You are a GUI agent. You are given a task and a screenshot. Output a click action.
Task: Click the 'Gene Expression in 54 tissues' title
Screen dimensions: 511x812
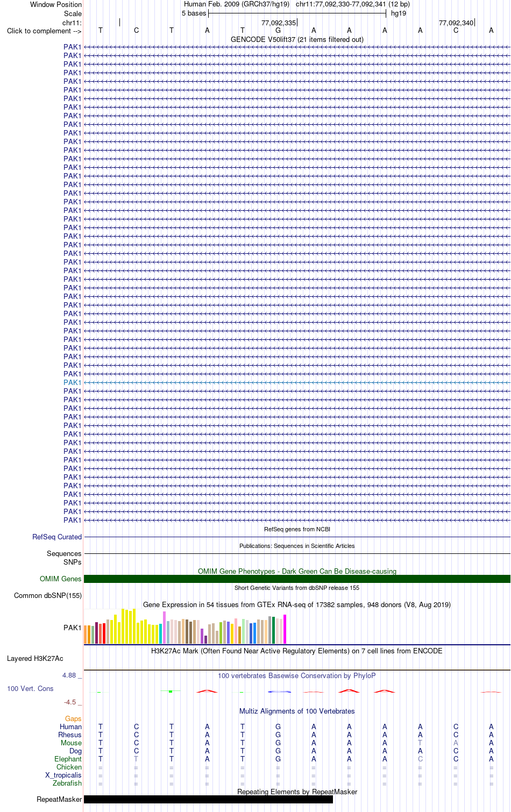click(297, 604)
